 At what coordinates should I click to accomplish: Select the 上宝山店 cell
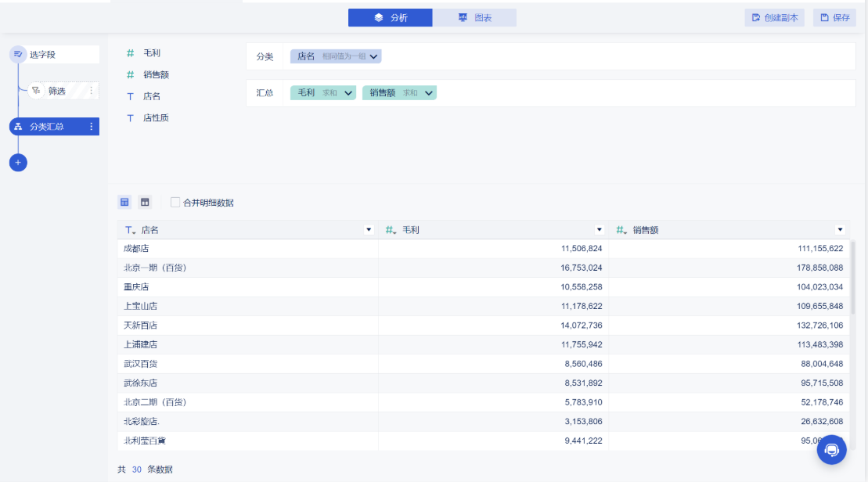pyautogui.click(x=247, y=306)
